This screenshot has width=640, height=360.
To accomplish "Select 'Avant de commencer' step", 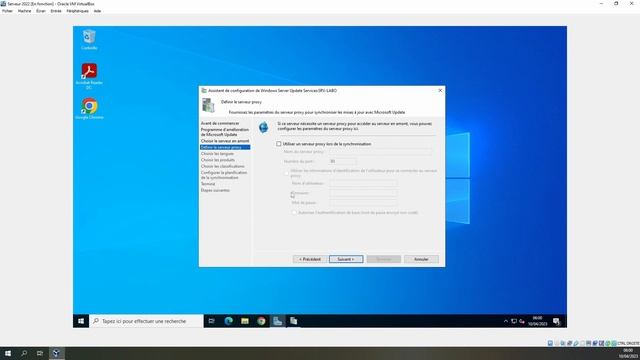I will [x=220, y=123].
